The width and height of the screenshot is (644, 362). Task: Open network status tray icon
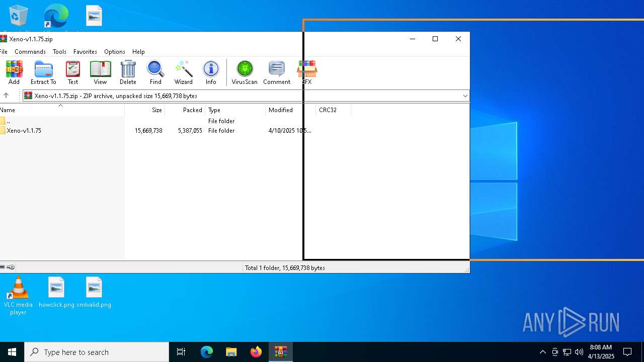[567, 352]
